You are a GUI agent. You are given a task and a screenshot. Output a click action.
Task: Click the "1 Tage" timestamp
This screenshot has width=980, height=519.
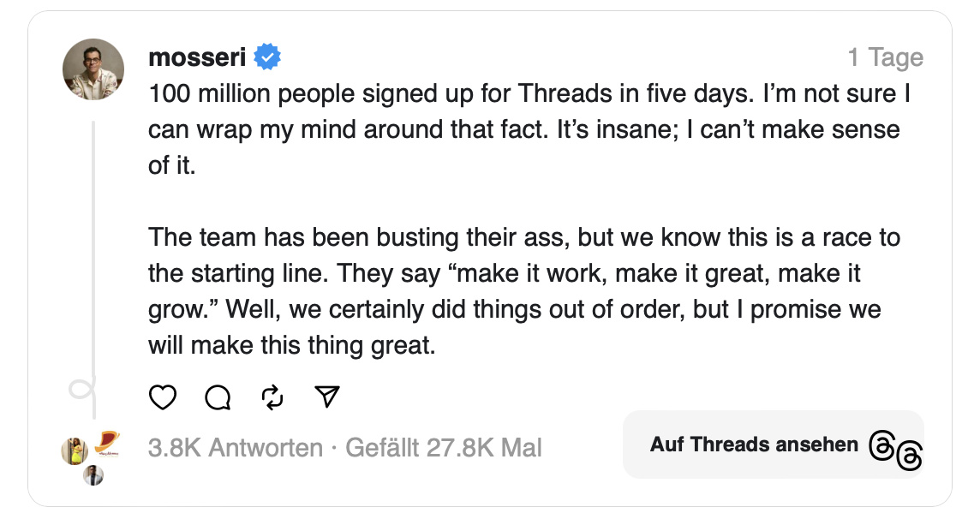pos(885,58)
